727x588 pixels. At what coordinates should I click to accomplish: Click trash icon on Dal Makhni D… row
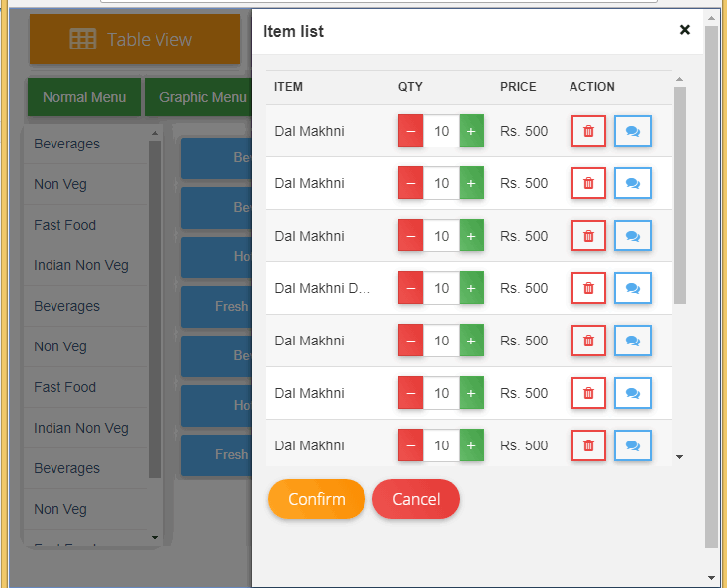588,288
